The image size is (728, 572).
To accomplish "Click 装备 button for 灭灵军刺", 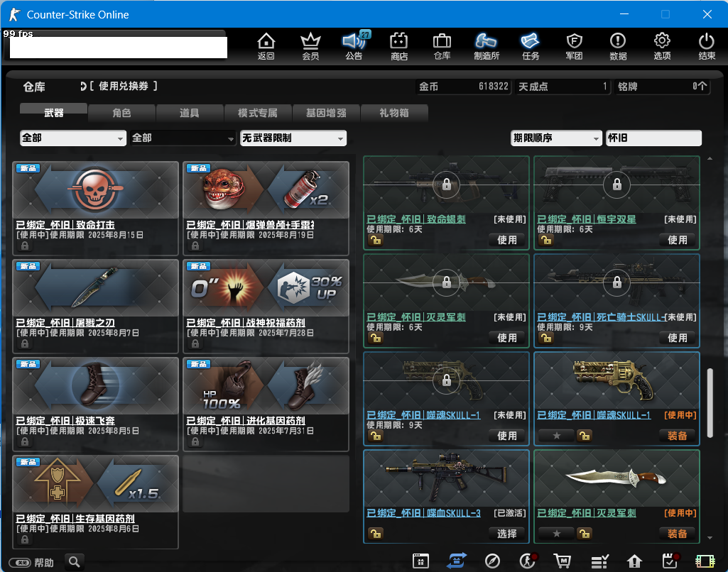I will coord(677,534).
